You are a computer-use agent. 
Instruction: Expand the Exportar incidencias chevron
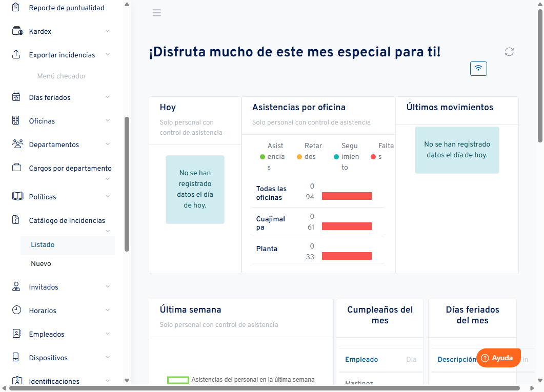(x=108, y=54)
